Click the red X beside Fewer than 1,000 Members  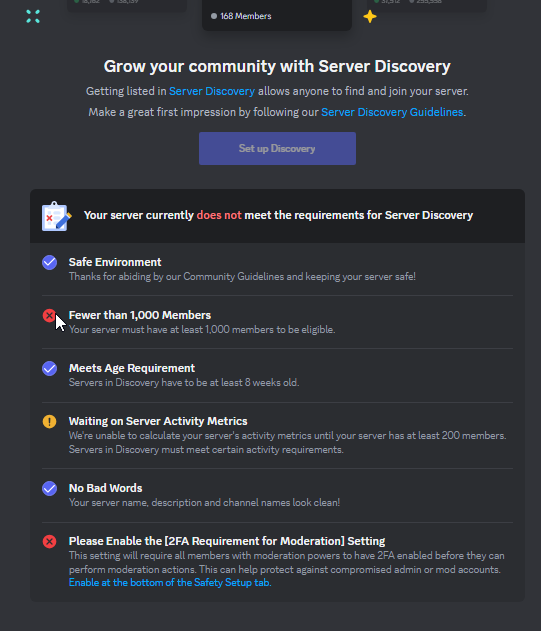coord(50,316)
